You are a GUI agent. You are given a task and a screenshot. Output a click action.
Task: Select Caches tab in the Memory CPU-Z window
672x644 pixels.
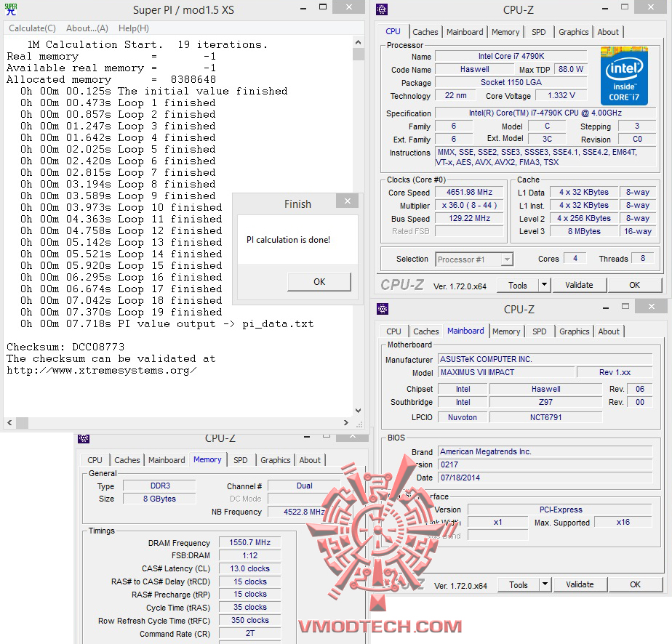click(x=127, y=460)
